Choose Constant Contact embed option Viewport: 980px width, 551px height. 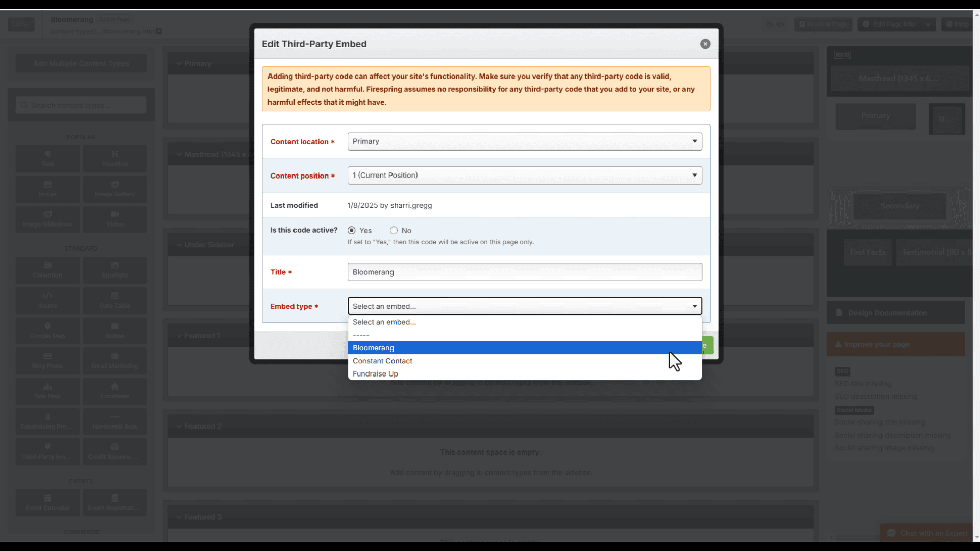point(525,361)
